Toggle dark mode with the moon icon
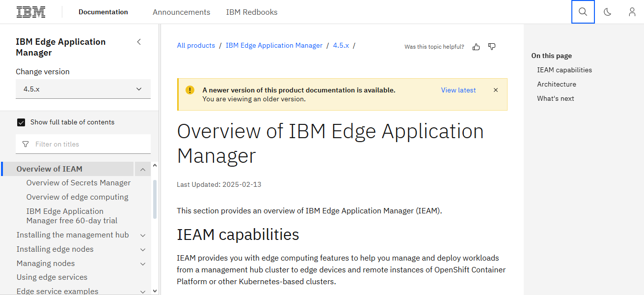Viewport: 644px width, 295px height. coord(607,12)
